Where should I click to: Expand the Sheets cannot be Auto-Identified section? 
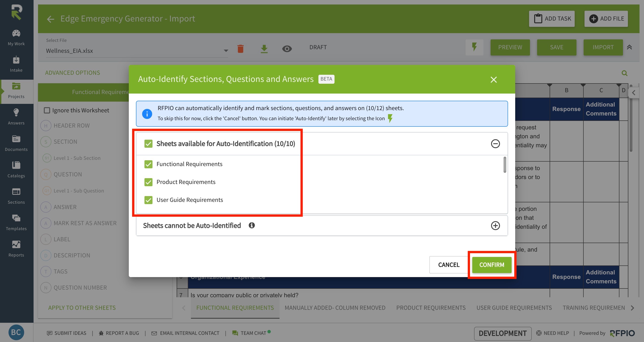coord(495,225)
